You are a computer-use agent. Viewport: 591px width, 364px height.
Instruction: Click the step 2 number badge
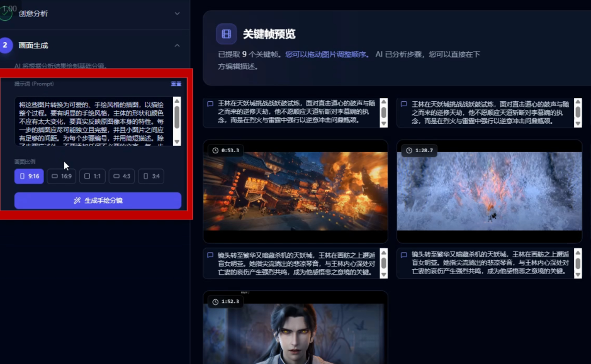(6, 45)
